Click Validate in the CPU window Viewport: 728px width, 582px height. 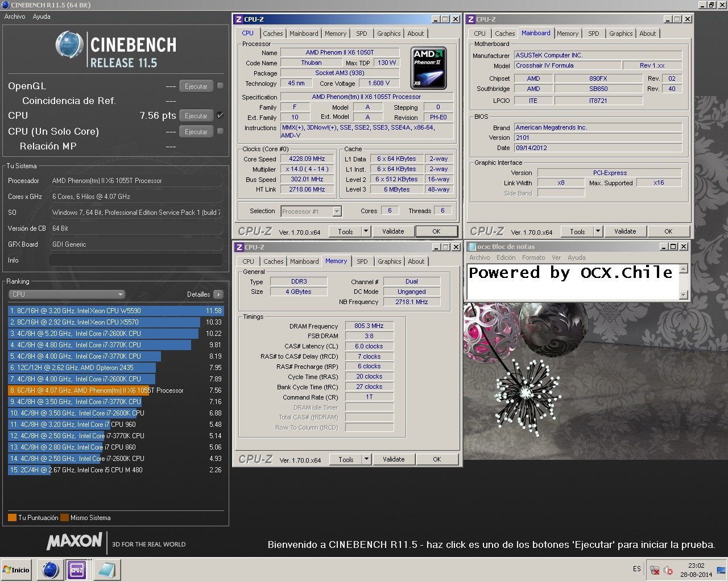tap(393, 231)
